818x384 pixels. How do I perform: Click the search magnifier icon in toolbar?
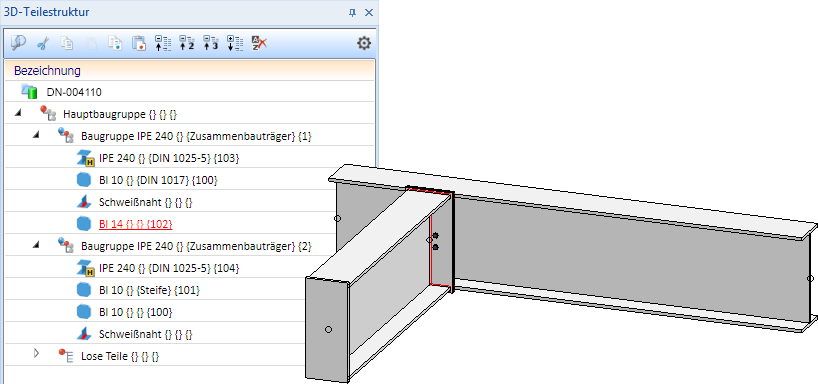pos(18,43)
